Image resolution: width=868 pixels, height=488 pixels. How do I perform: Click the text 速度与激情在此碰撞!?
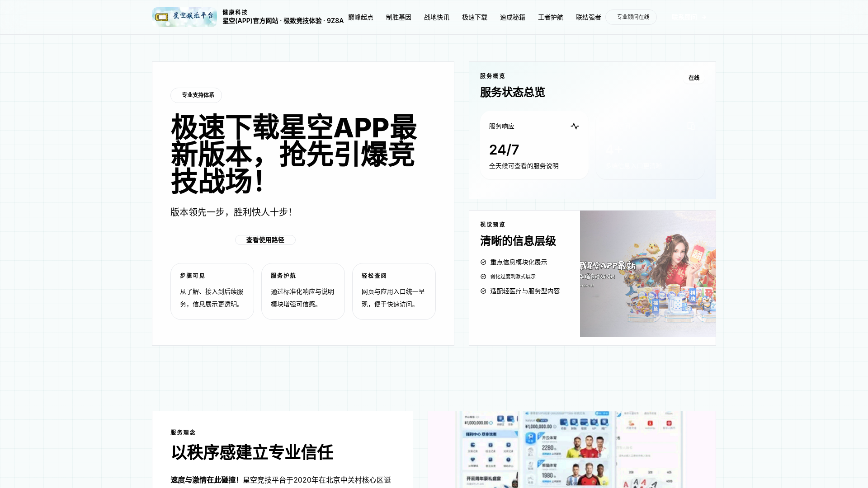coord(205,480)
